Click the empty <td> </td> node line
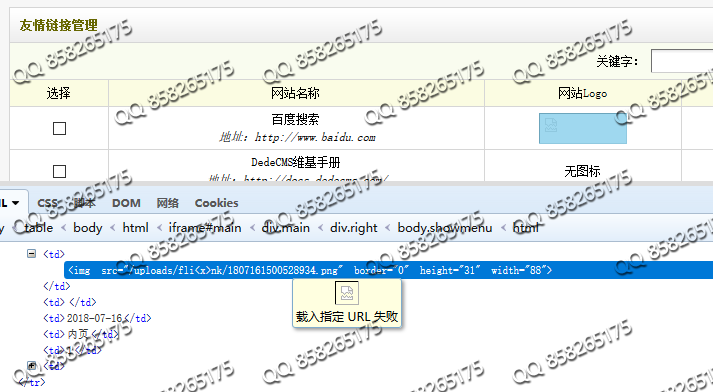The height and width of the screenshot is (392, 713). [70, 302]
